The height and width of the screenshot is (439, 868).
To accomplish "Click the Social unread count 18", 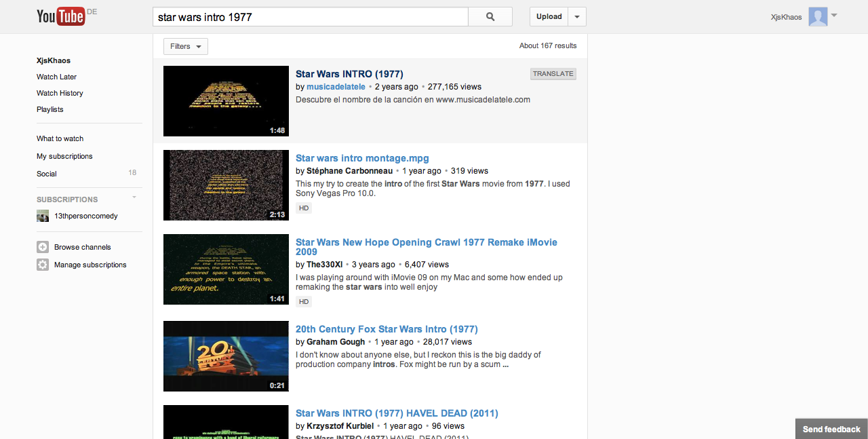I will tap(132, 173).
